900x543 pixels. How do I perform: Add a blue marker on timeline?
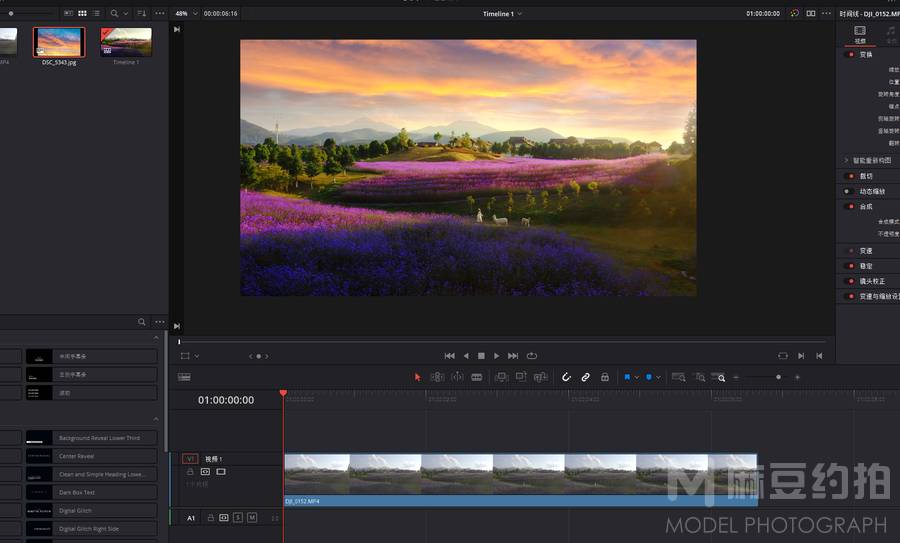coord(649,377)
